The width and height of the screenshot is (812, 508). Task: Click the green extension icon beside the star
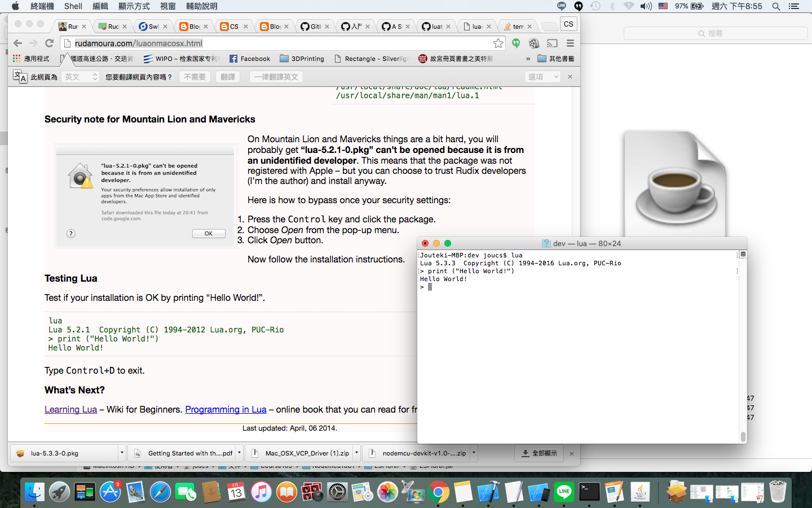point(516,43)
